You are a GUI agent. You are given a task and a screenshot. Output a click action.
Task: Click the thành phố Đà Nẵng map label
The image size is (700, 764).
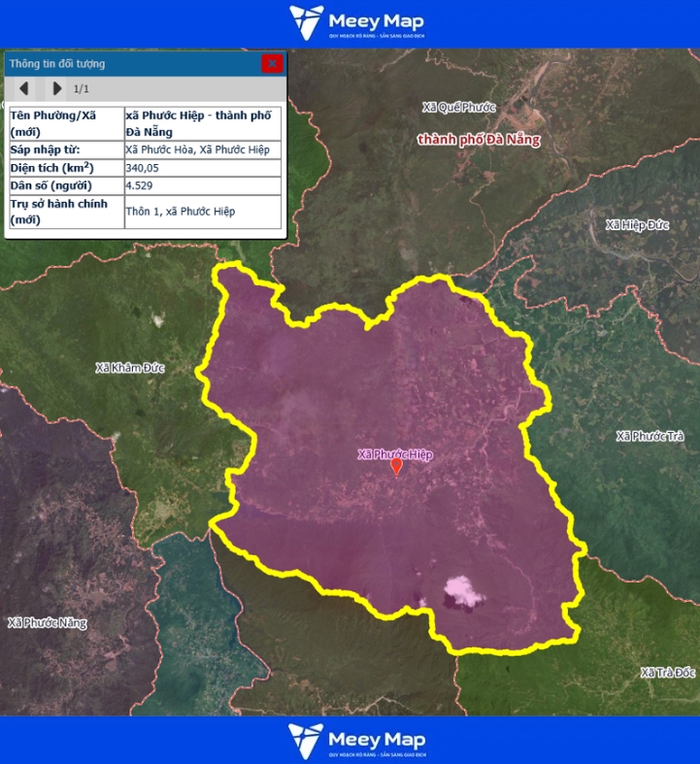point(479,140)
